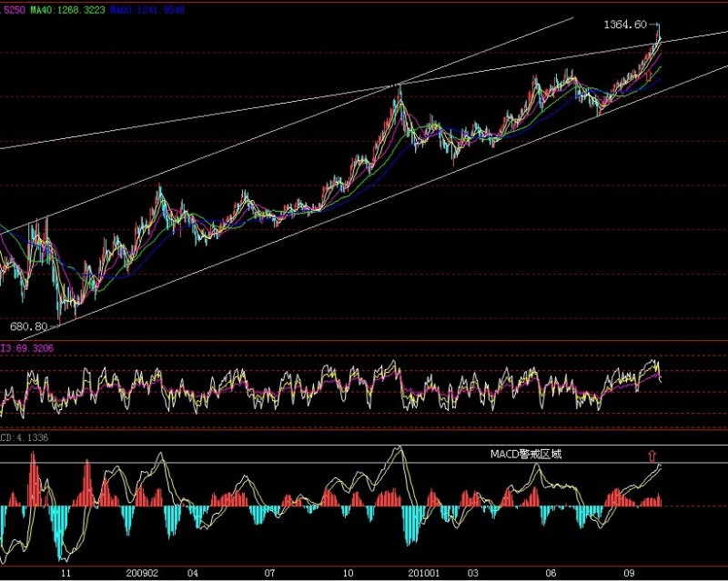This screenshot has width=728, height=581.
Task: Click the magenta moving average value 5250
Action: pos(13,7)
